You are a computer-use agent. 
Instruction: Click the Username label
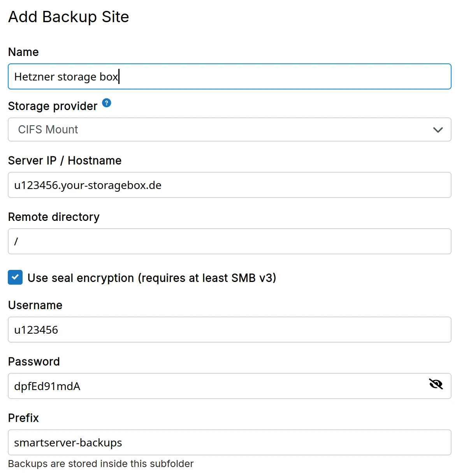coord(35,305)
